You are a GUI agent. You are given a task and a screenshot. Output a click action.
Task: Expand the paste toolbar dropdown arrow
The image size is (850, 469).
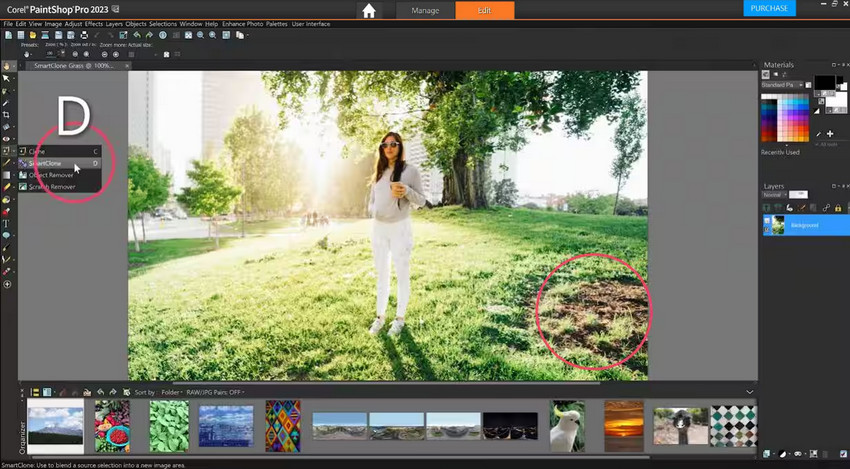248,35
